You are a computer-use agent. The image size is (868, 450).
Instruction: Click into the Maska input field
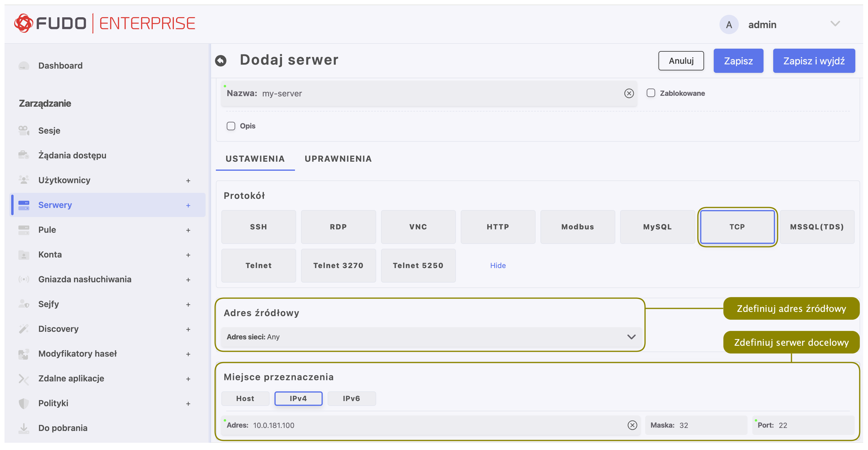click(696, 425)
